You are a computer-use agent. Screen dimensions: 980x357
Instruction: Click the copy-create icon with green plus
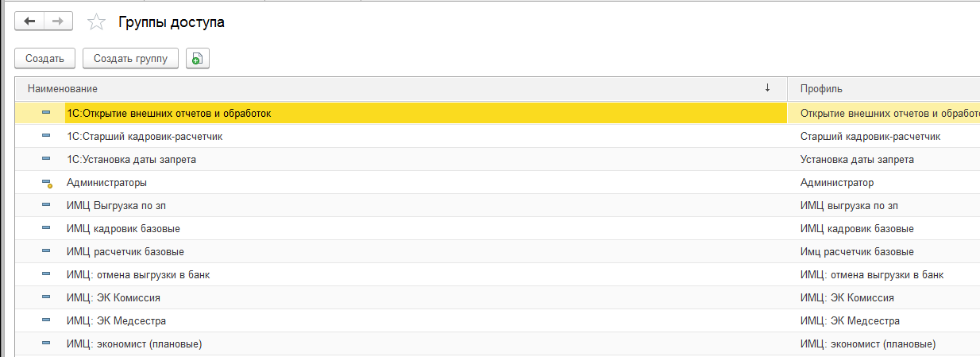point(197,58)
